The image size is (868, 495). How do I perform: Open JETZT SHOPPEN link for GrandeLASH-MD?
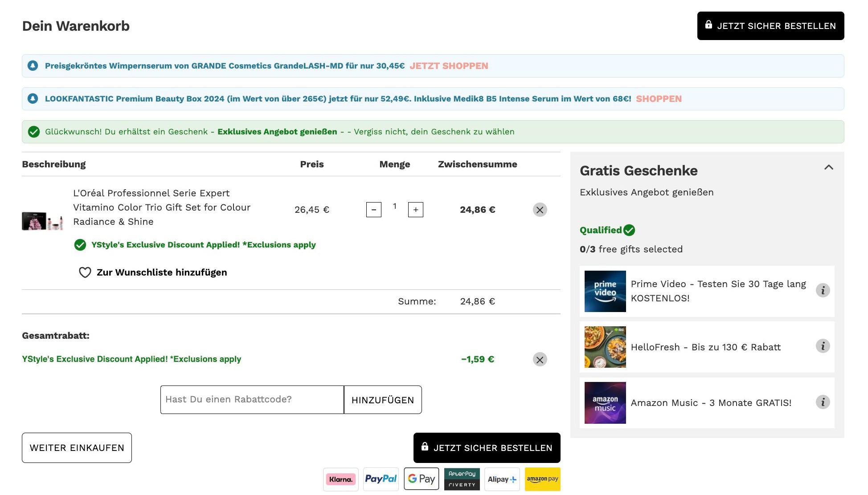point(449,66)
